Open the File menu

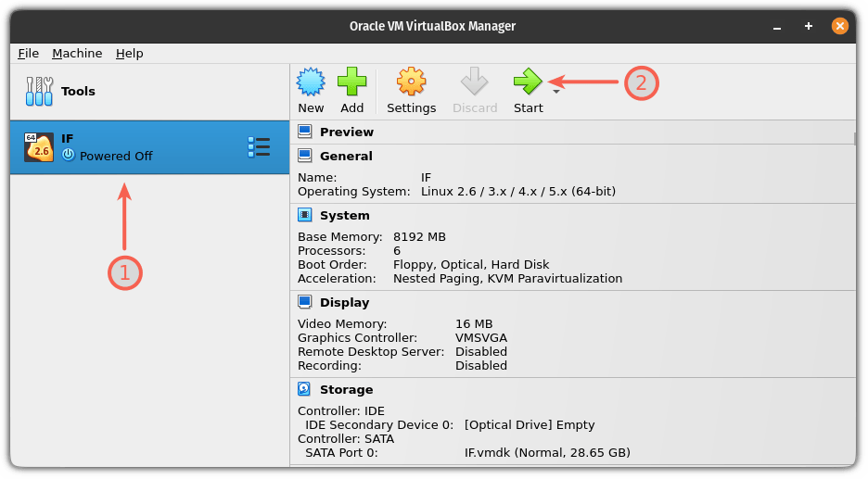(x=28, y=54)
